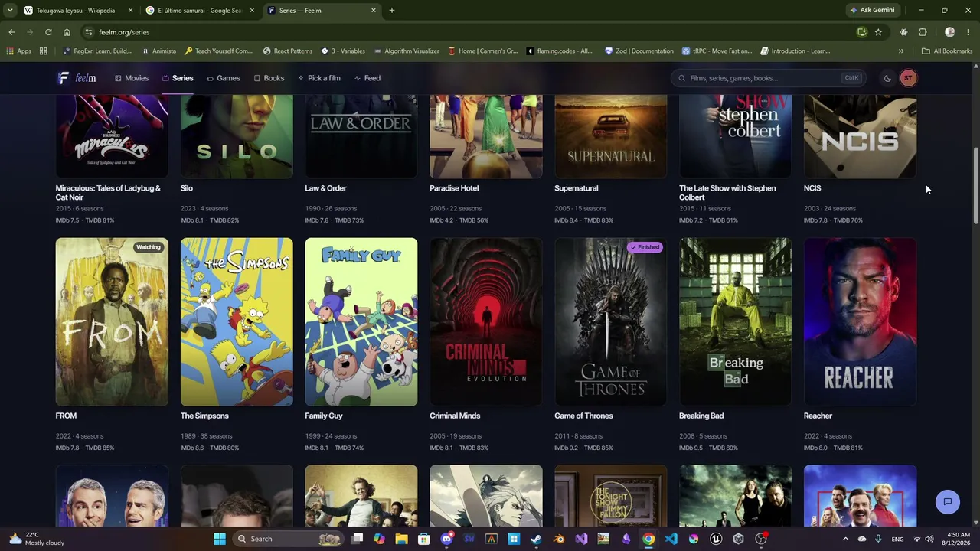This screenshot has height=551, width=980.
Task: Open the Chrome three-dot menu
Action: [x=969, y=32]
